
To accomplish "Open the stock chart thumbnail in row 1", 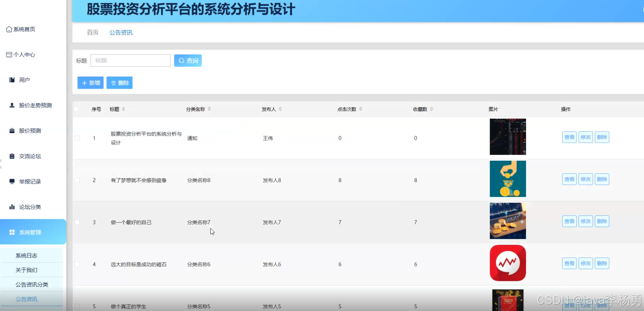I will click(508, 137).
